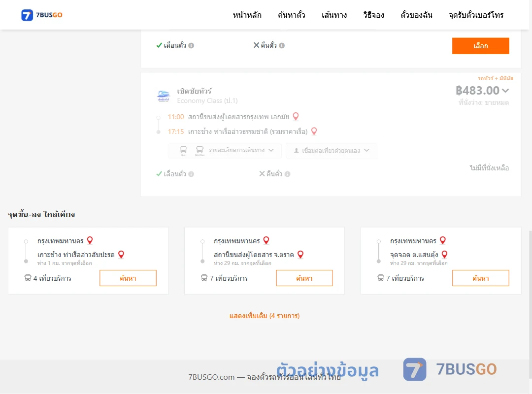Click map pin next to เกาะช้าง ท่าเรืออ่าวสับปะรด
This screenshot has width=532, height=394.
(121, 254)
